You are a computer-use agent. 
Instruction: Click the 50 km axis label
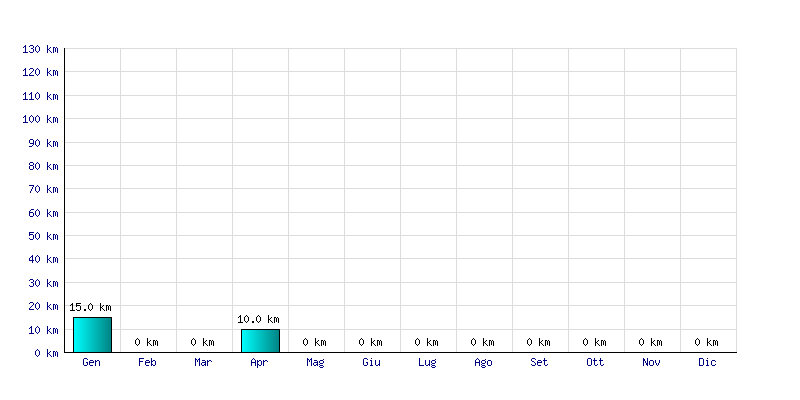point(43,236)
